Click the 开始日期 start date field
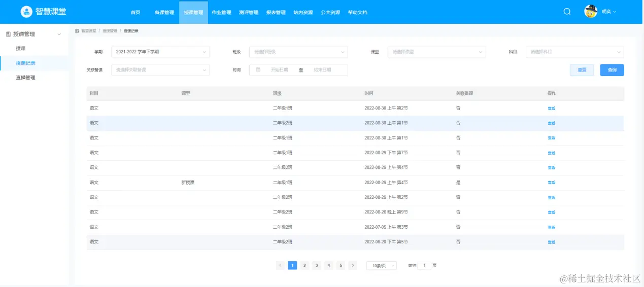This screenshot has width=644, height=287. point(280,70)
